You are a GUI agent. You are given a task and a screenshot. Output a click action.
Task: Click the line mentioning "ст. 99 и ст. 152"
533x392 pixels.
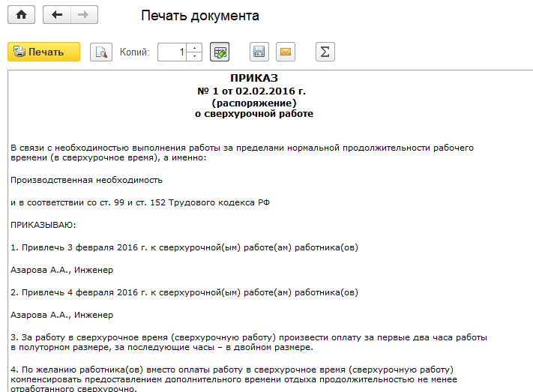click(x=140, y=202)
